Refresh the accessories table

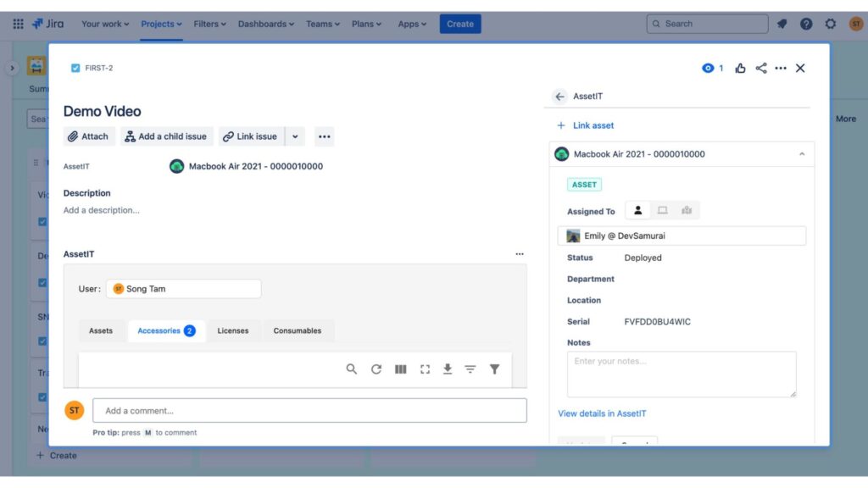click(x=376, y=369)
